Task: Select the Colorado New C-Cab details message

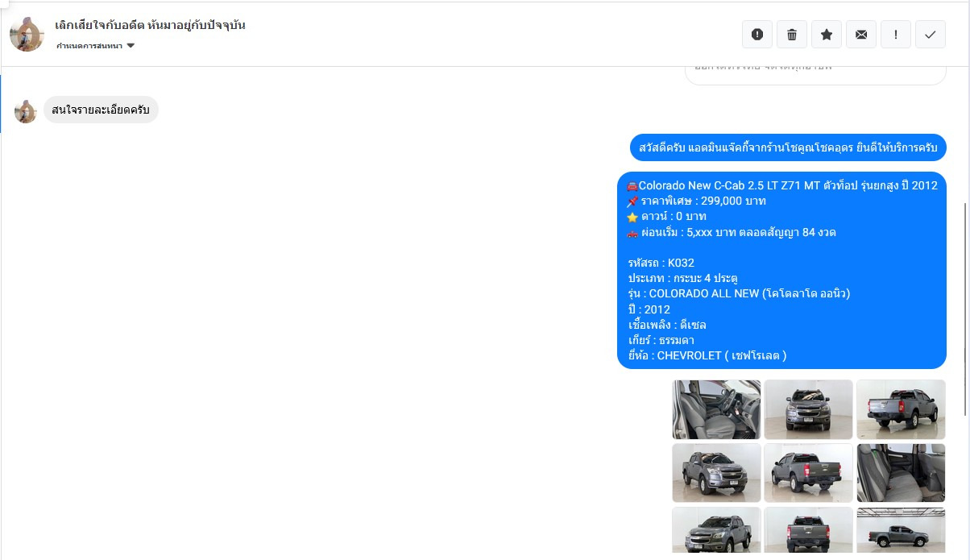Action: pyautogui.click(x=781, y=270)
